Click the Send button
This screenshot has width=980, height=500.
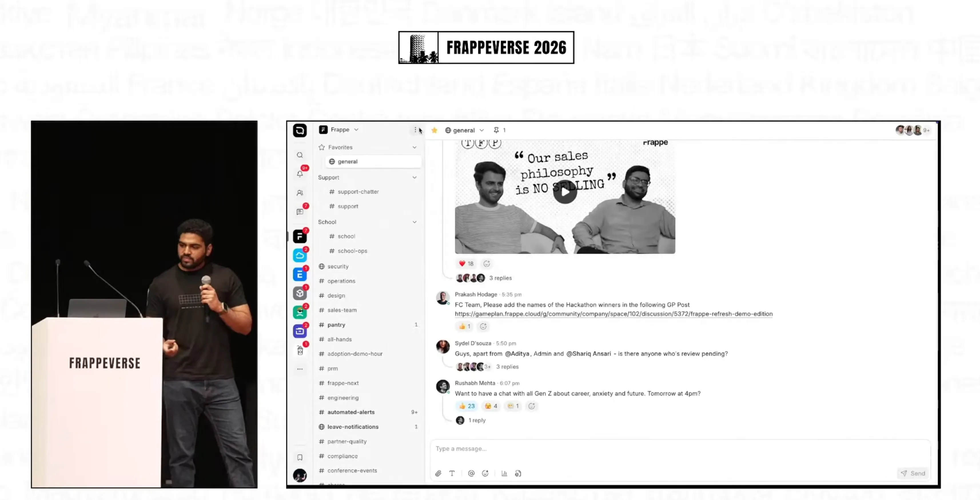[913, 473]
